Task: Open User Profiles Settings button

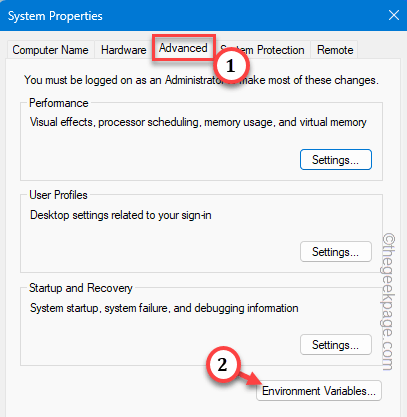Action: click(336, 252)
